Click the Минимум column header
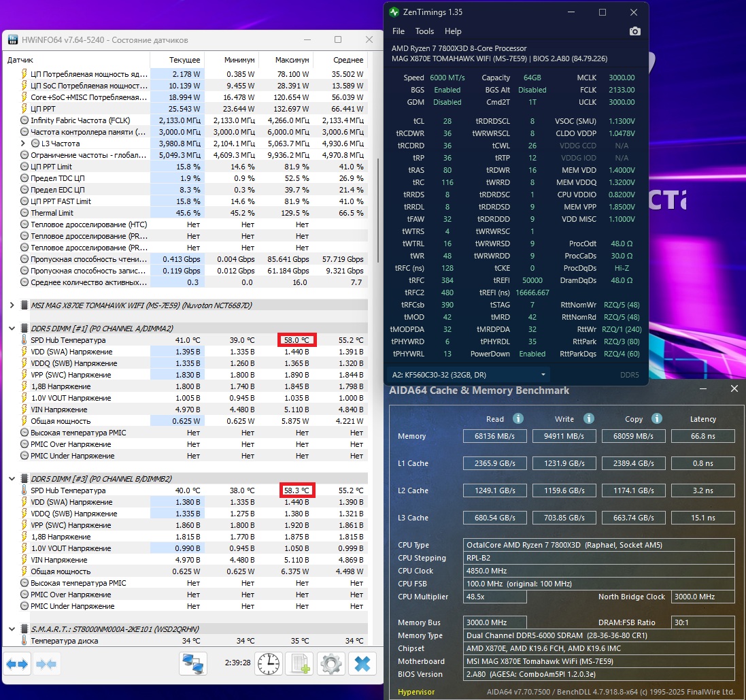Image resolution: width=746 pixels, height=700 pixels. [232, 60]
